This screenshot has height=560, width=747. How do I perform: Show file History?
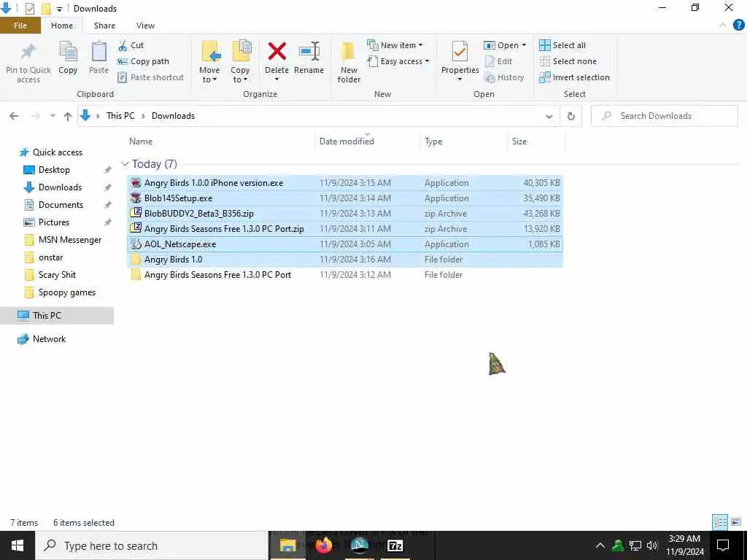click(x=504, y=77)
